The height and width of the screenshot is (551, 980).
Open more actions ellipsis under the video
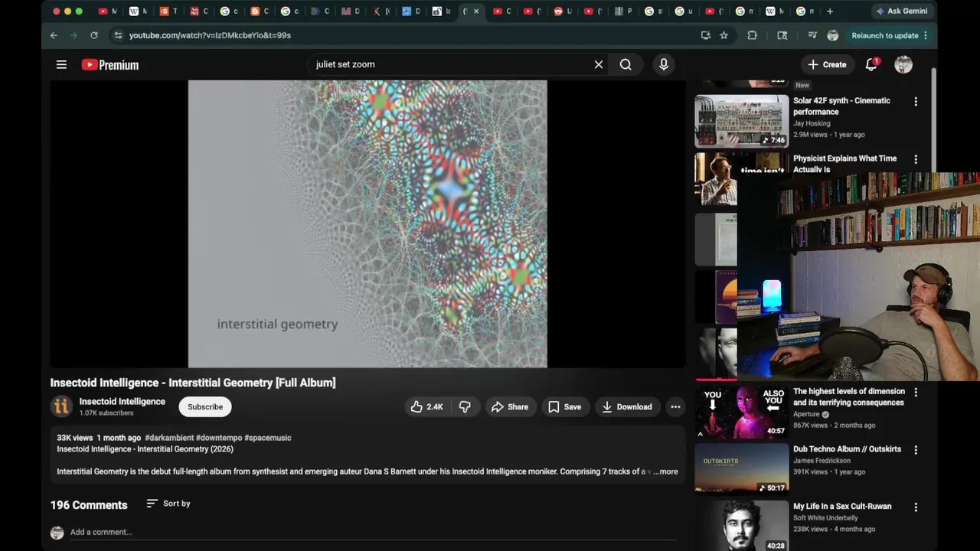[x=675, y=407]
